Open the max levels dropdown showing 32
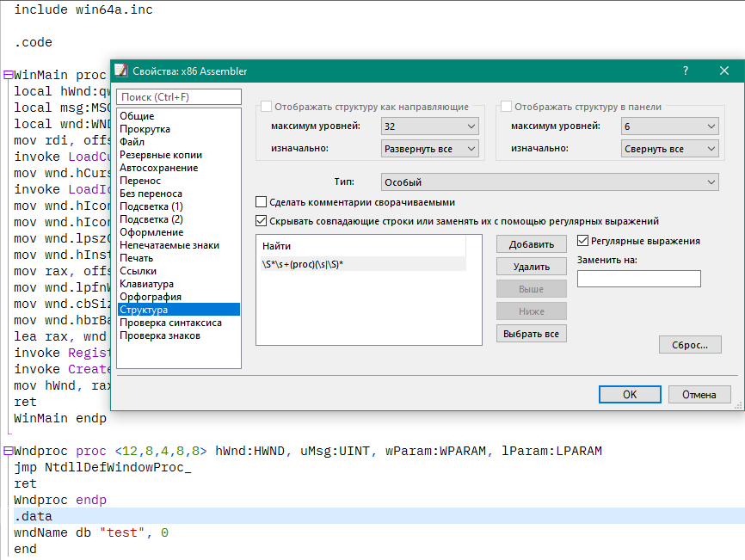 430,126
